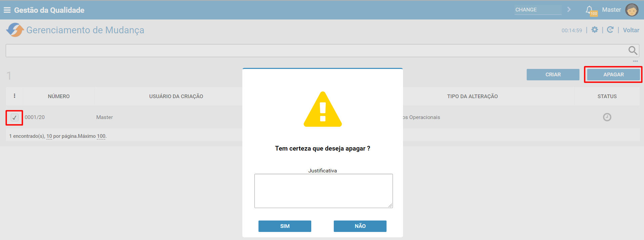
Task: Open the Master user avatar
Action: click(632, 10)
